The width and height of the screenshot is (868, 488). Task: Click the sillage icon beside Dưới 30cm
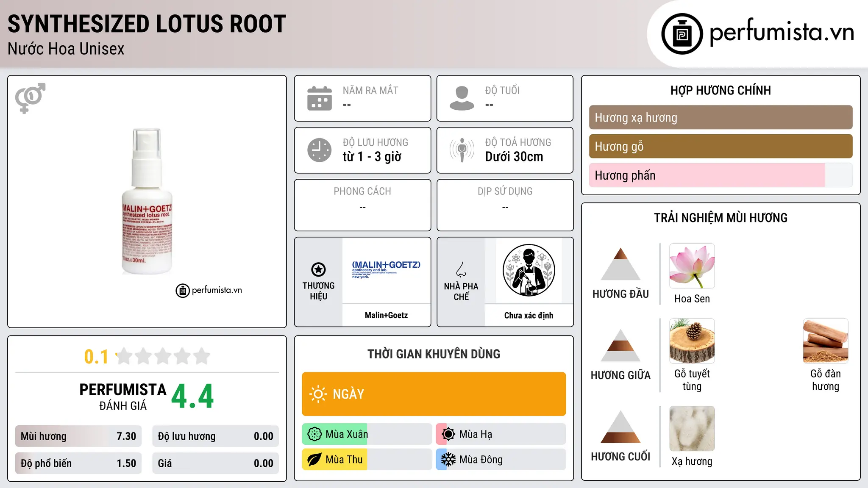(x=462, y=150)
